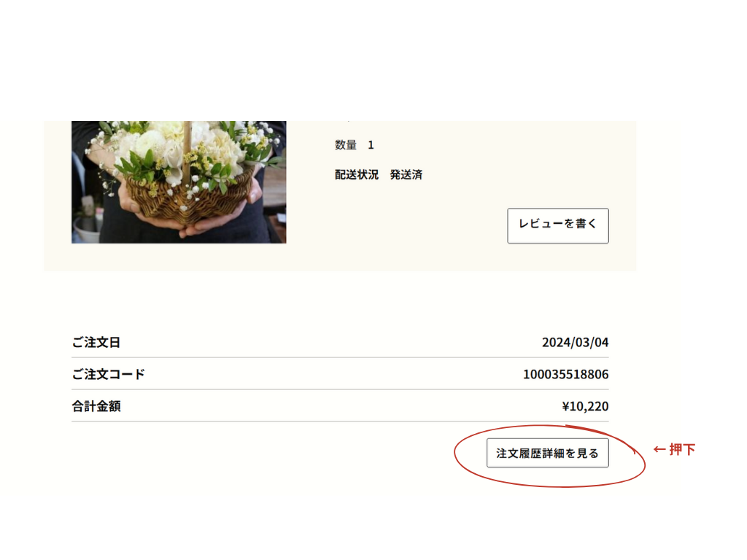Click the order date 2024/03/04
Screen dimensions: 747x560
[x=575, y=343]
